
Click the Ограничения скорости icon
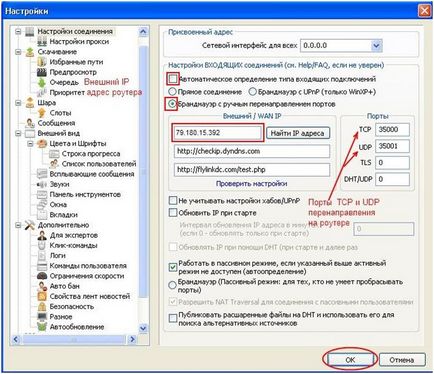[42, 276]
